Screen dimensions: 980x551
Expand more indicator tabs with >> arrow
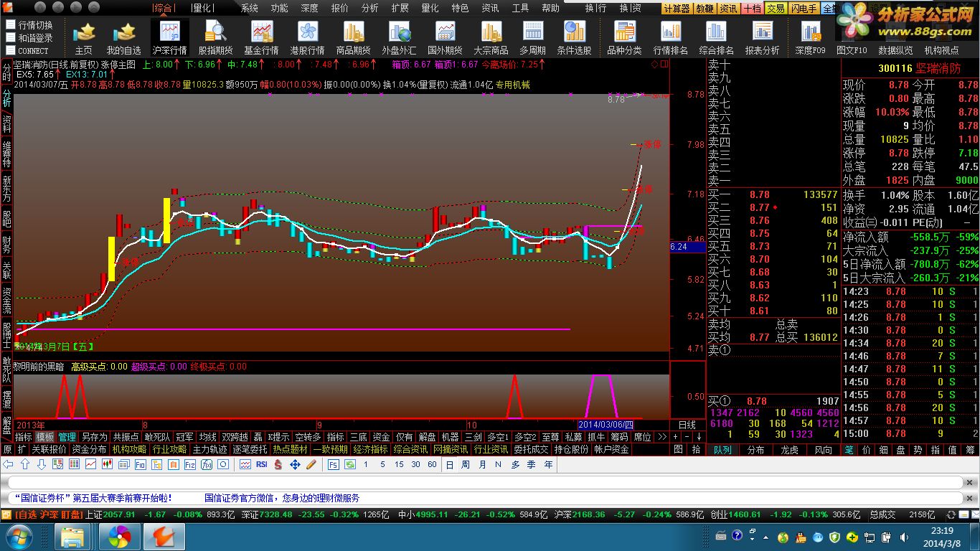[x=661, y=437]
